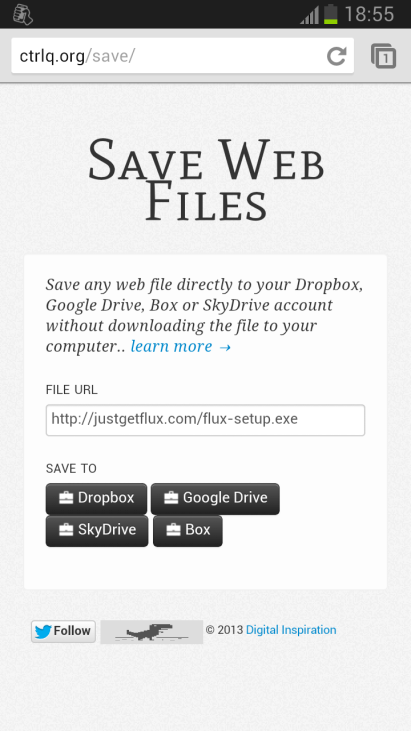This screenshot has height=731, width=411.
Task: Tap the 18:55 clock in status bar
Action: pyautogui.click(x=369, y=14)
